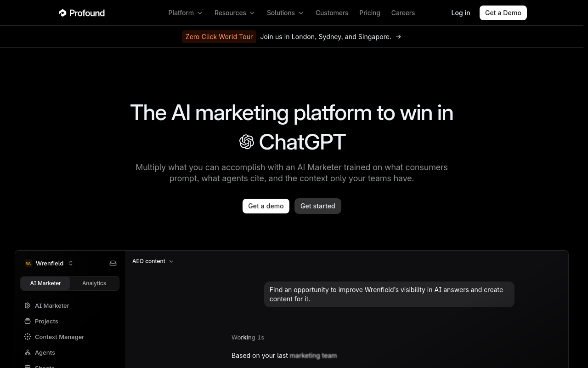Open the Wrenfield workspace switcher
Viewport: 588px width, 368px height.
click(x=49, y=263)
